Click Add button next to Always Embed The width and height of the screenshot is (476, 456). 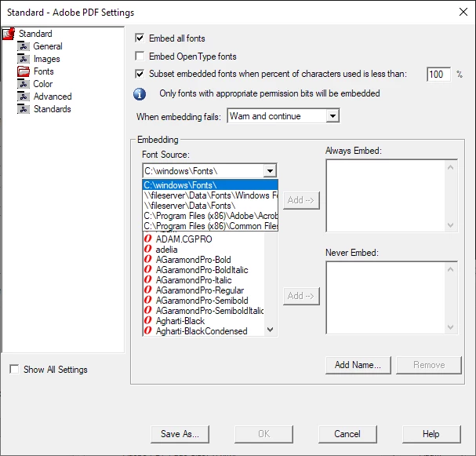tap(301, 200)
